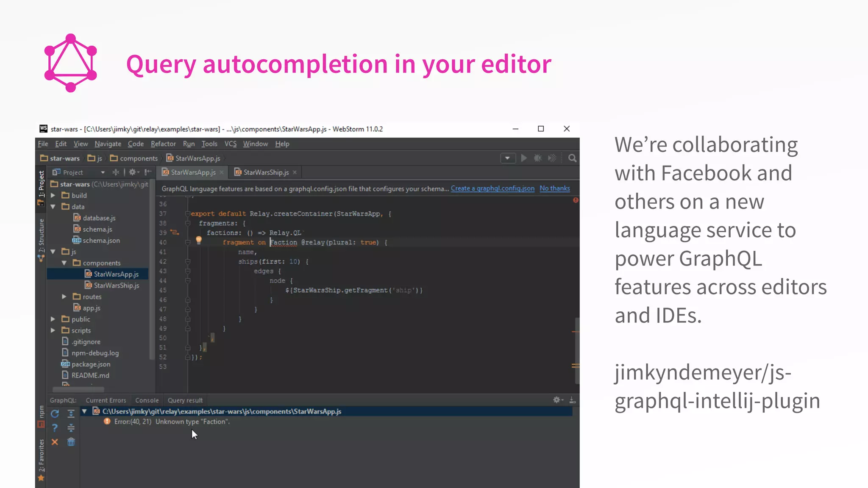868x488 pixels.
Task: Click the gutter override icon on line 39
Action: pos(175,233)
